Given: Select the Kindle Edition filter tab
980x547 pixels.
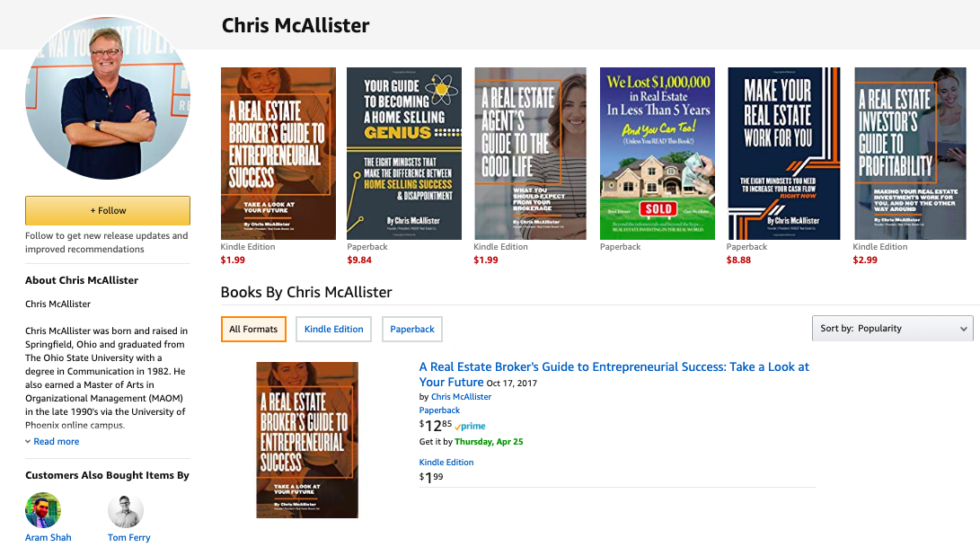Looking at the screenshot, I should (334, 330).
